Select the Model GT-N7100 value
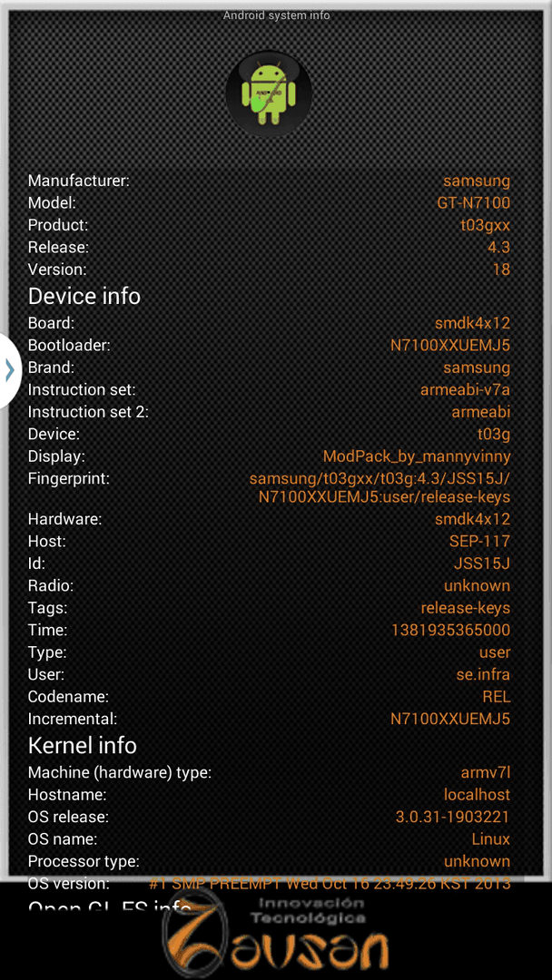This screenshot has height=980, width=552. (x=473, y=203)
